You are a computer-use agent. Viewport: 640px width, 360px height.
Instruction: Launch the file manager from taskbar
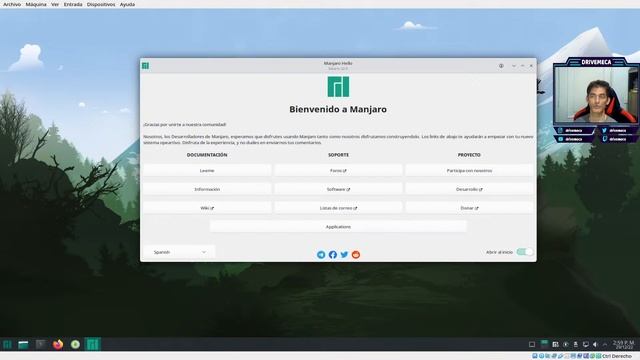pyautogui.click(x=23, y=344)
